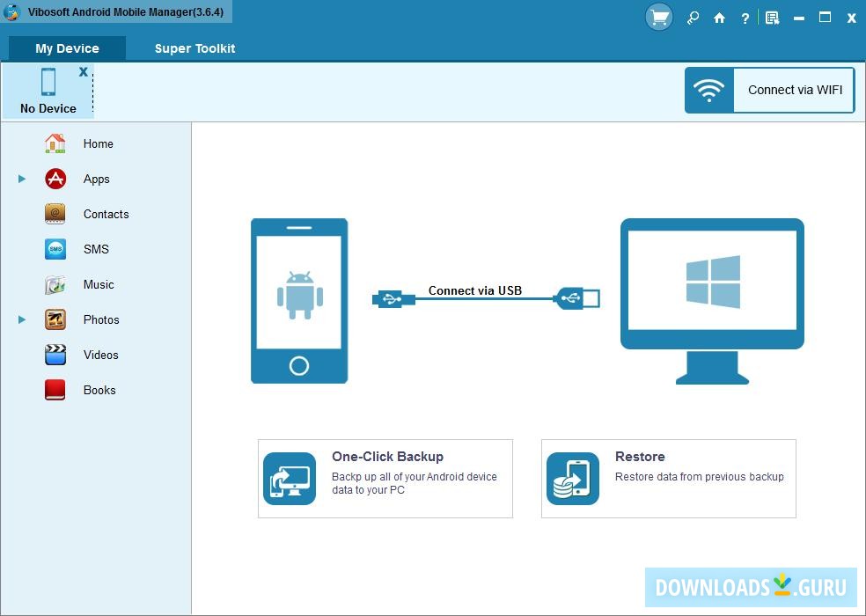
Task: Switch to the Super Toolkit tab
Action: [194, 48]
